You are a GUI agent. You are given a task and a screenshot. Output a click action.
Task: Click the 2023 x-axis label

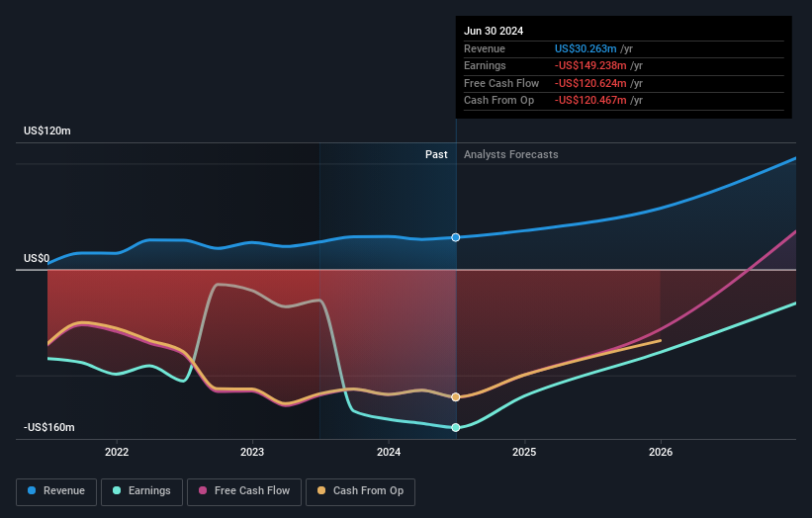pos(252,453)
